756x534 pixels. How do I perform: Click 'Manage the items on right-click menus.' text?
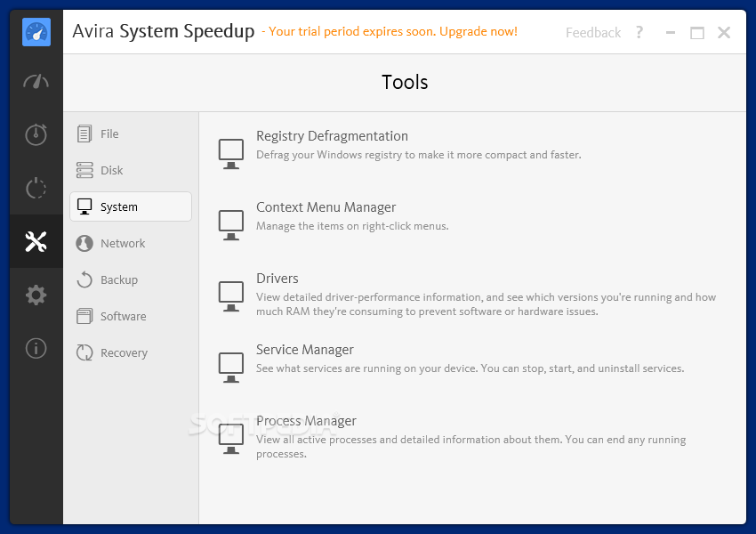tap(352, 226)
